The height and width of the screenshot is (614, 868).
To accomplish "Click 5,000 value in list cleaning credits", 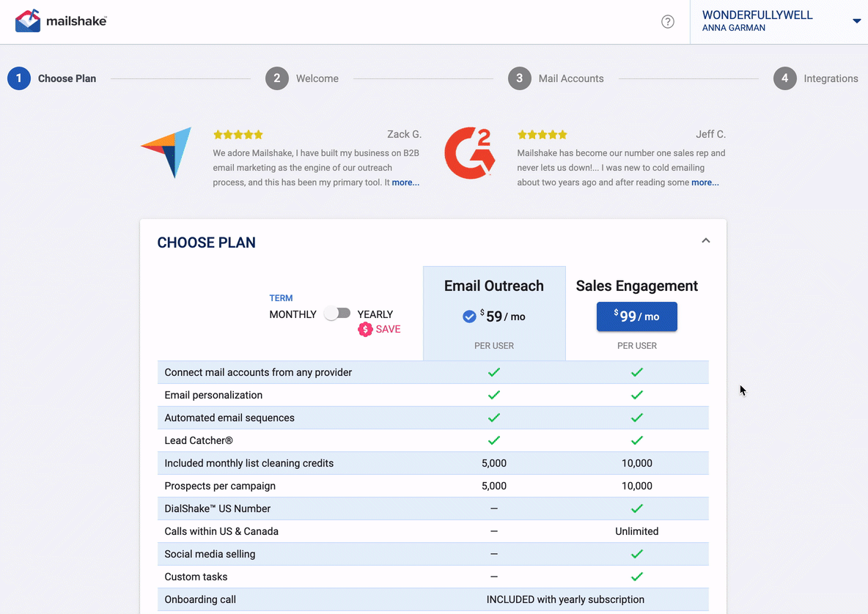I will click(494, 463).
